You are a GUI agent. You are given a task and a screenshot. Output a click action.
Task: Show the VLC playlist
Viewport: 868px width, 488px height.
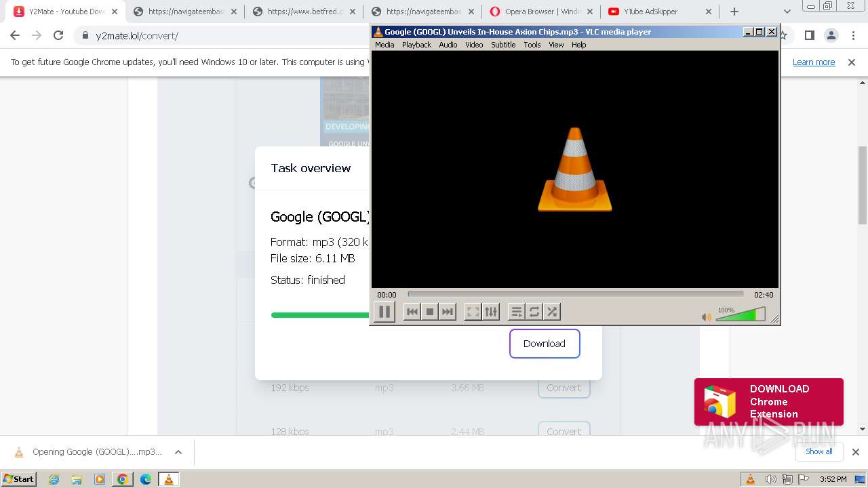517,312
